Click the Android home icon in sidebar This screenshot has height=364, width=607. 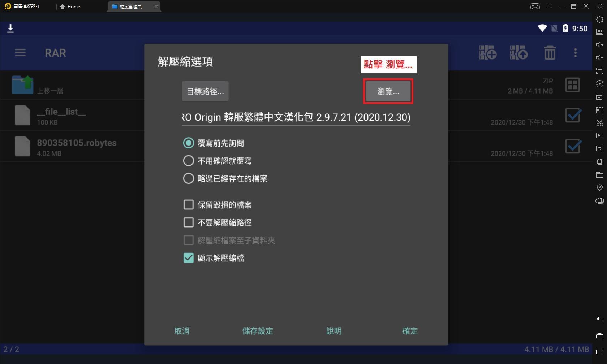click(599, 335)
